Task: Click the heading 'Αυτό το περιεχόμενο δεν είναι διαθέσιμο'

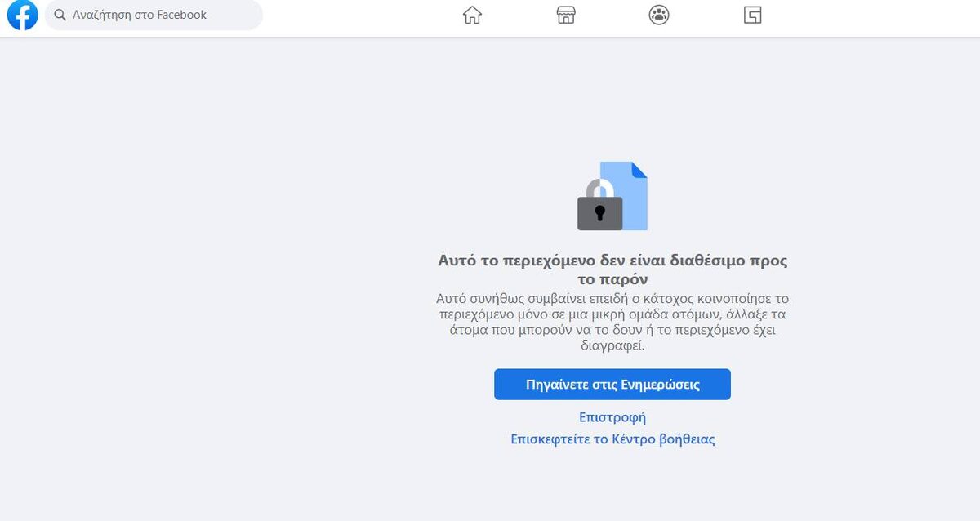Action: pyautogui.click(x=612, y=270)
